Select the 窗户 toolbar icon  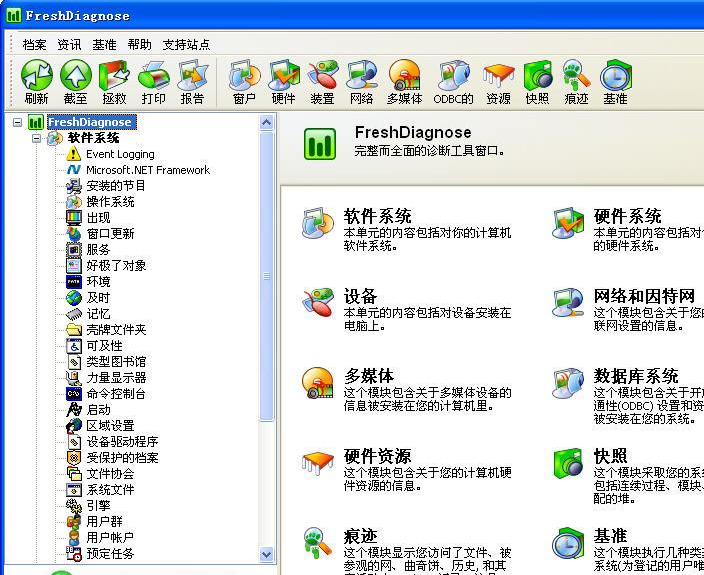244,75
